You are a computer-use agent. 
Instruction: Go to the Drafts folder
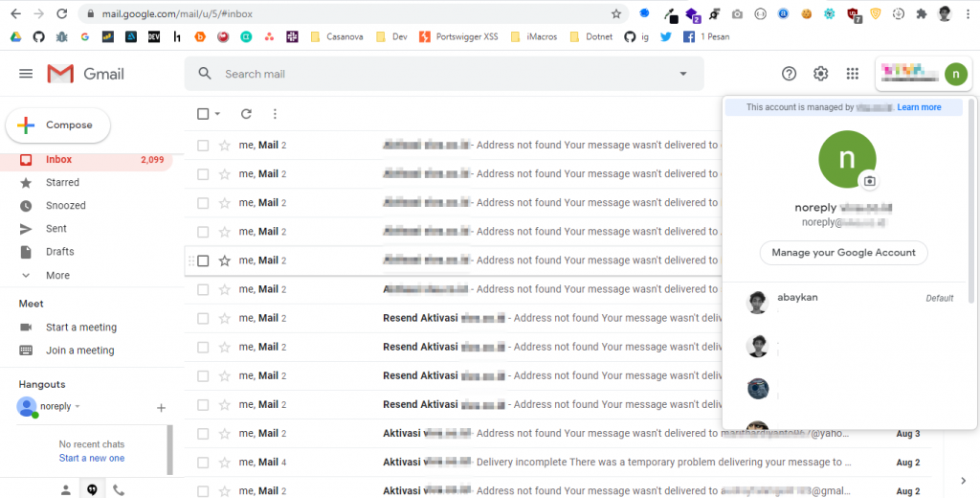[x=59, y=252]
